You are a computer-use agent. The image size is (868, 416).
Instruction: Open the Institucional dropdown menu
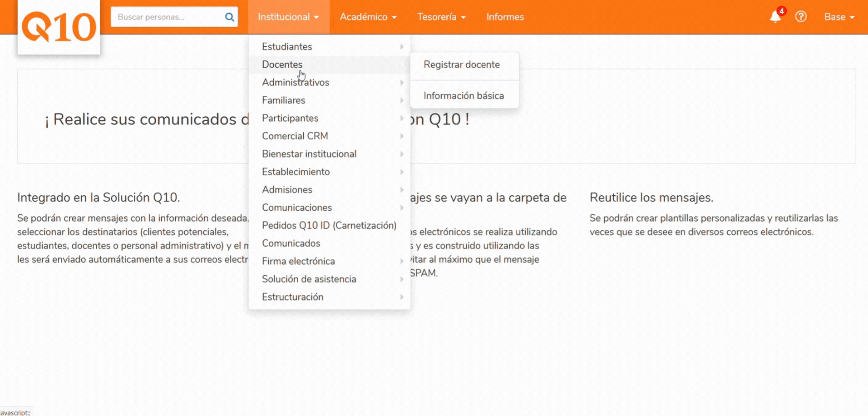tap(289, 17)
